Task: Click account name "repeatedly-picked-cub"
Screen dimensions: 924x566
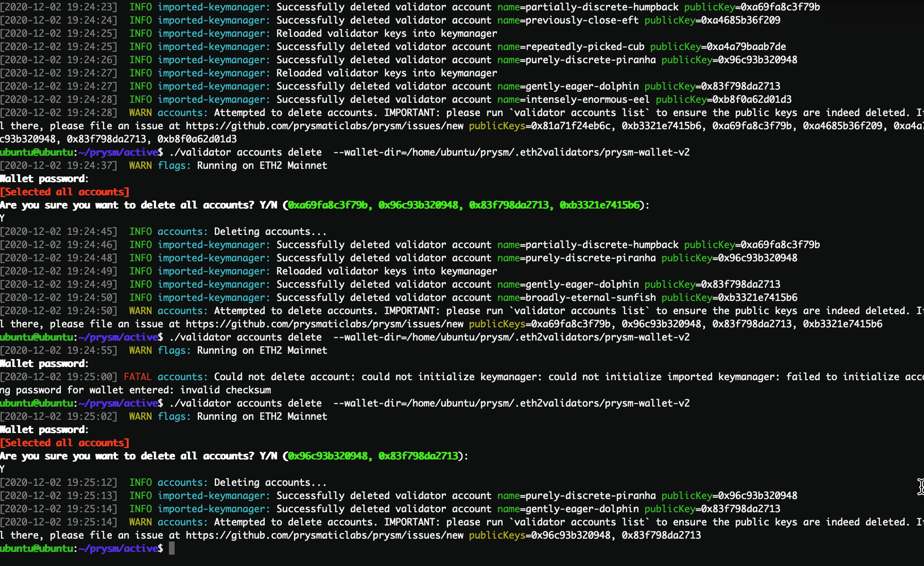Action: point(585,47)
